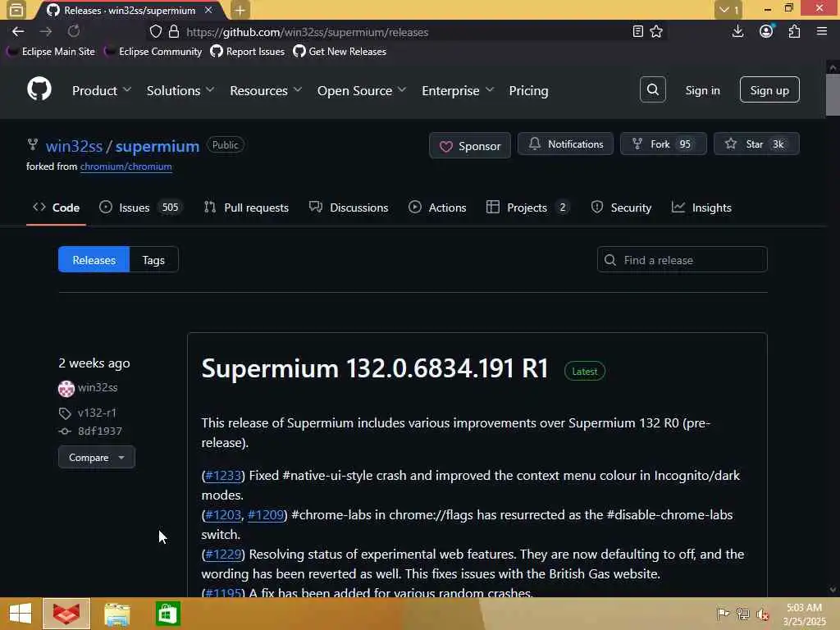Open the Projects tab
840x630 pixels.
[x=527, y=208]
